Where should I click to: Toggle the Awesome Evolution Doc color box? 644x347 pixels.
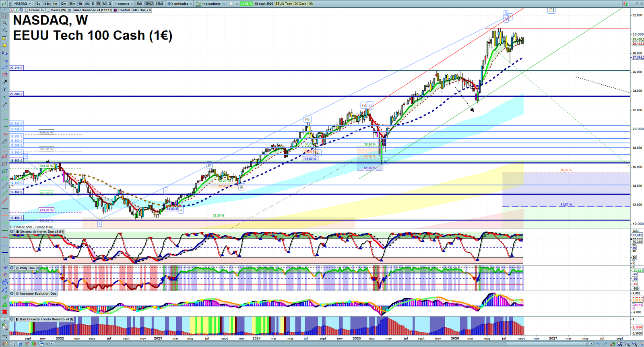pyautogui.click(x=17, y=293)
